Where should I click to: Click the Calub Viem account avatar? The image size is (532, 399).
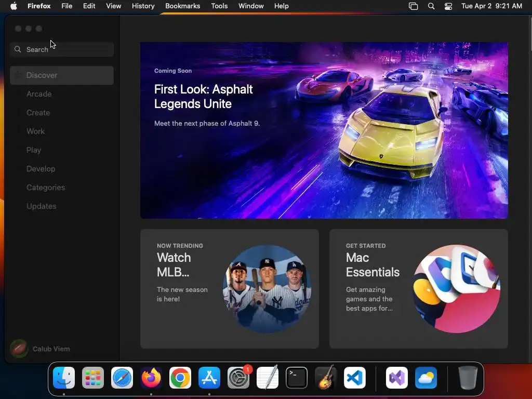[19, 349]
